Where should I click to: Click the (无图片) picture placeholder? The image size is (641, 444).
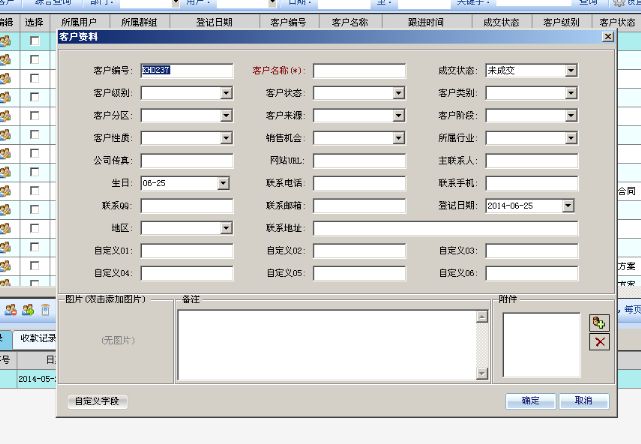(x=118, y=340)
